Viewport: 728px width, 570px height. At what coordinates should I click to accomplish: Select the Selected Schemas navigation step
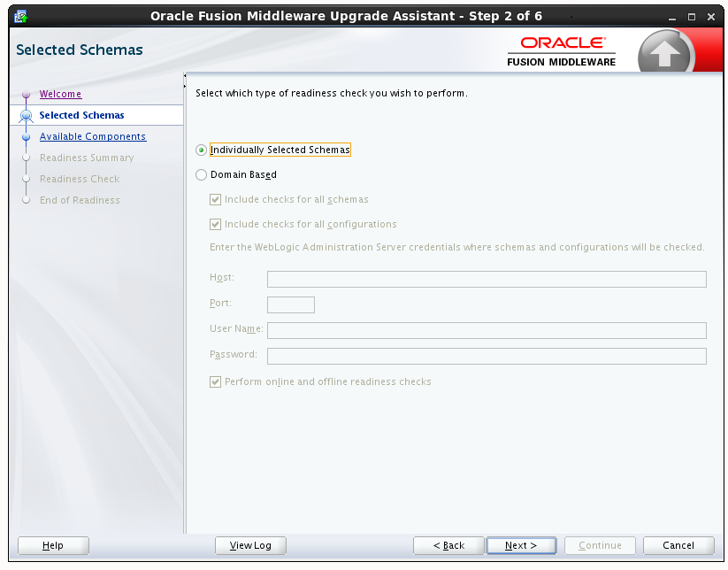[x=81, y=115]
